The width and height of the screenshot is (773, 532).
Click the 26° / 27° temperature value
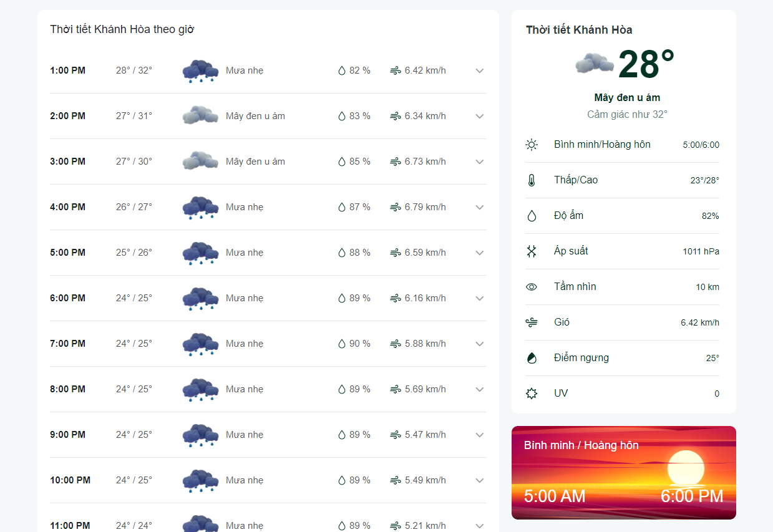[134, 207]
